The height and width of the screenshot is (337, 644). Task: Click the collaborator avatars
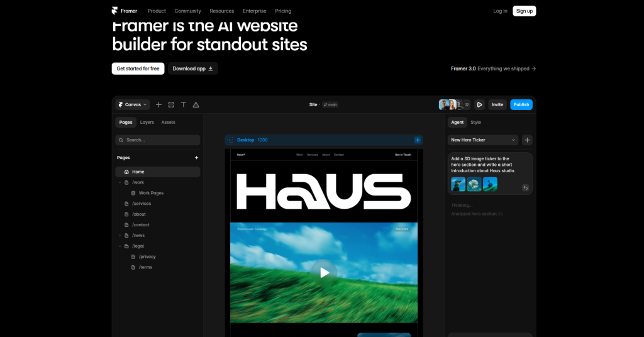click(x=454, y=104)
